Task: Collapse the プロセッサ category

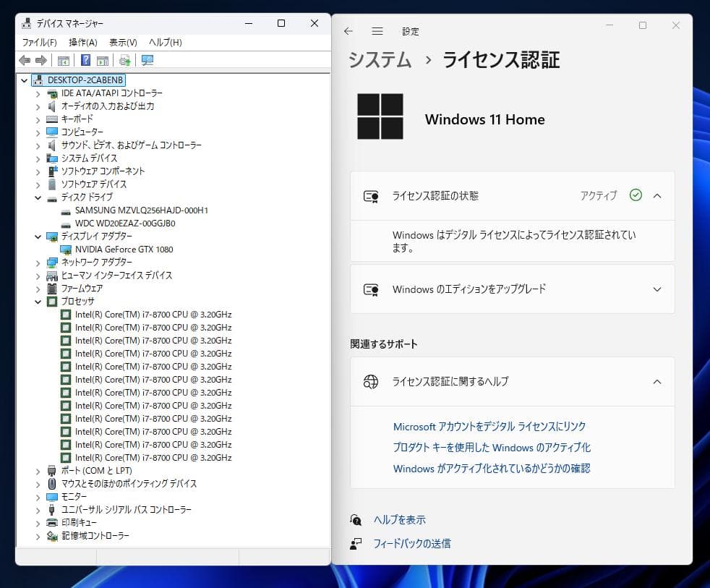Action: 38,302
